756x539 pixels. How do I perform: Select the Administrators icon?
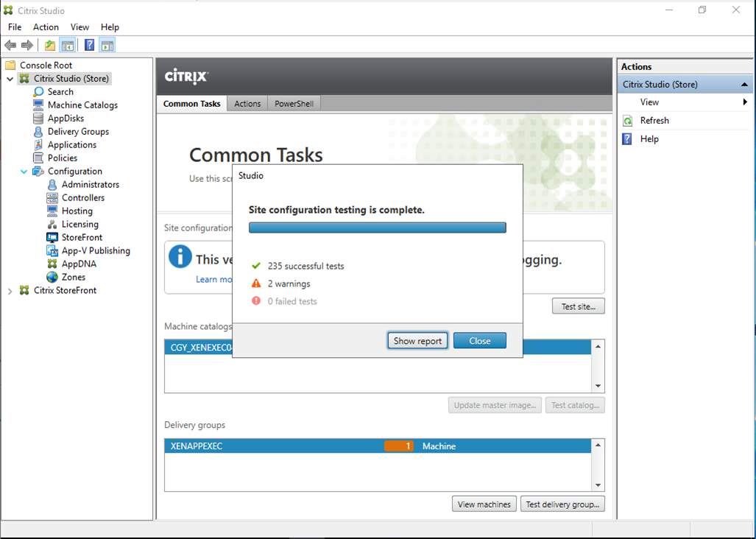(x=52, y=184)
